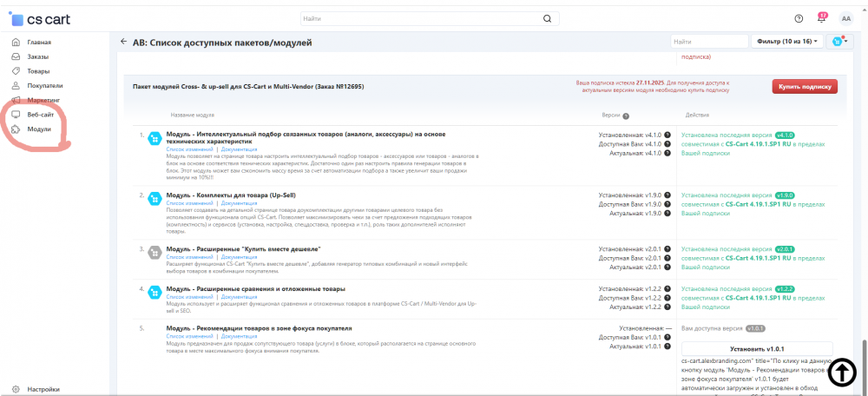The image size is (868, 396).
Task: Open Настройки at the sidebar bottom
Action: pos(43,389)
